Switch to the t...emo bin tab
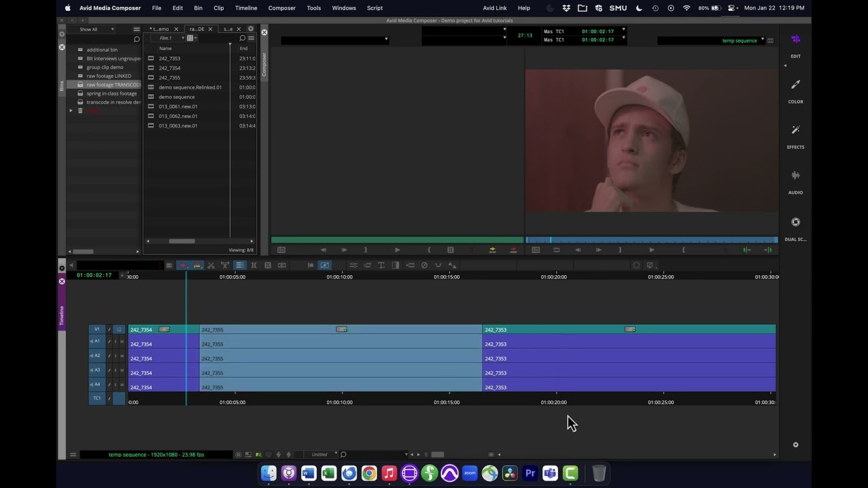 click(160, 29)
